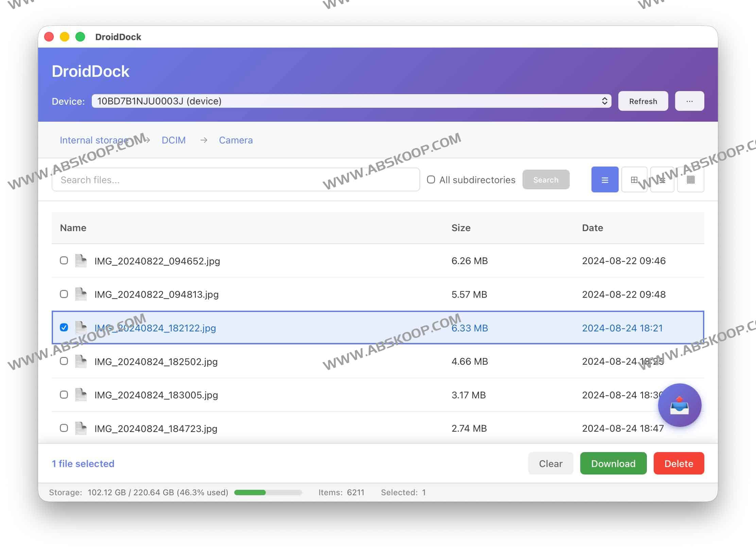Open the more options (…) menu
756x552 pixels.
[x=689, y=101]
